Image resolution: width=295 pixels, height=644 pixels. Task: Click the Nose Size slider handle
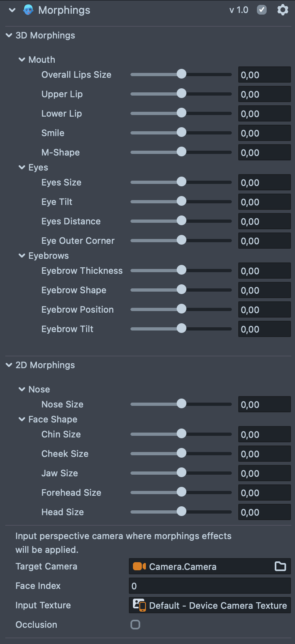pos(182,404)
